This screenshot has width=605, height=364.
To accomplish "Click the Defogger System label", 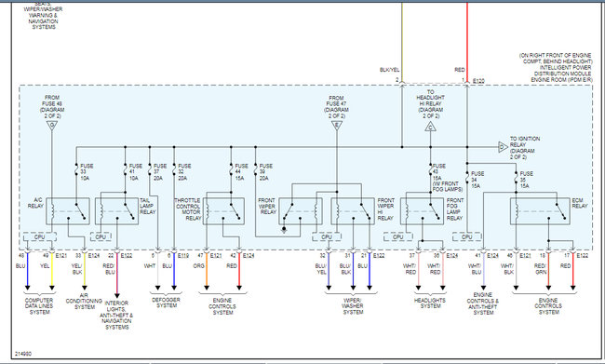I will coord(167,303).
